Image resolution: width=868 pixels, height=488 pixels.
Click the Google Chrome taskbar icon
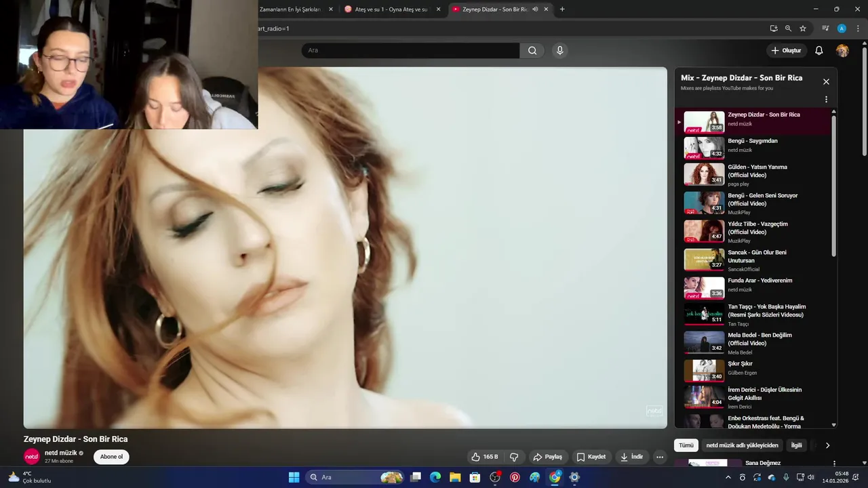point(555,477)
